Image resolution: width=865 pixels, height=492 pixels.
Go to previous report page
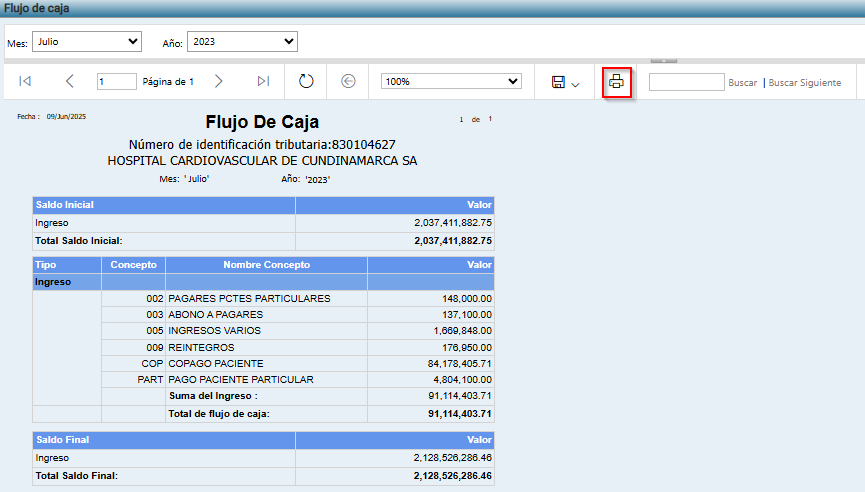click(x=70, y=81)
